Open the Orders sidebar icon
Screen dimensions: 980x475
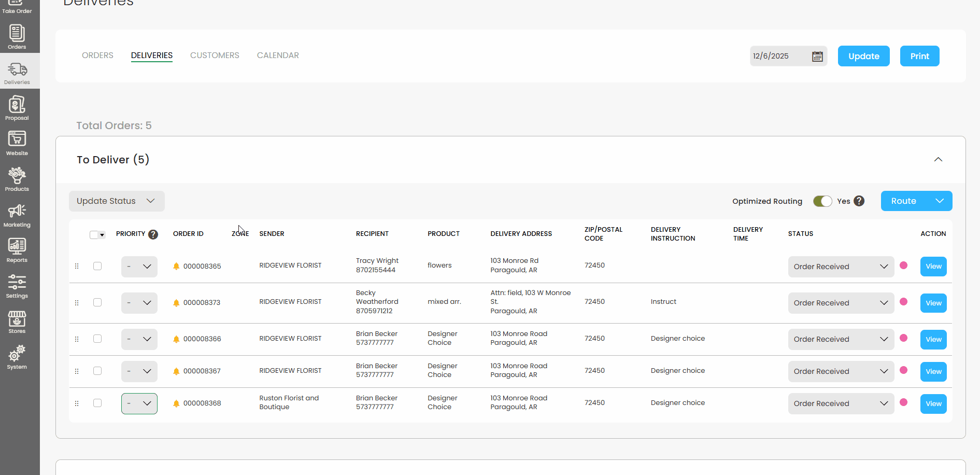point(17,37)
